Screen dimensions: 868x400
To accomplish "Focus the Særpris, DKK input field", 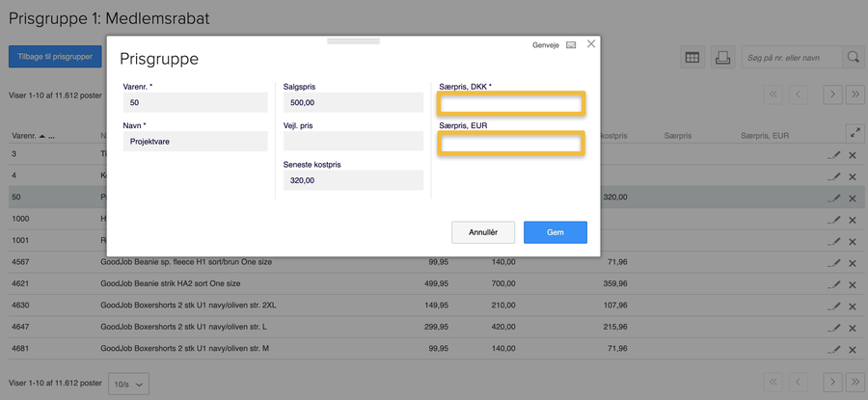I will coord(510,103).
